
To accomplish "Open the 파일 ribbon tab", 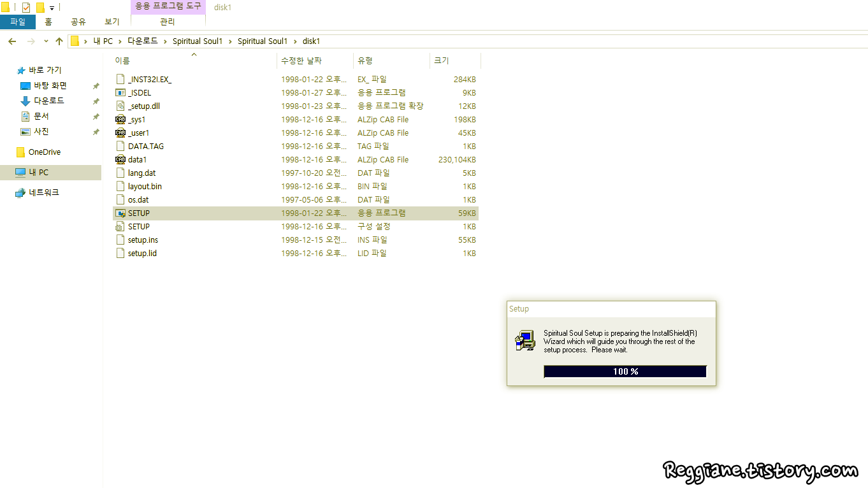I will coord(18,22).
